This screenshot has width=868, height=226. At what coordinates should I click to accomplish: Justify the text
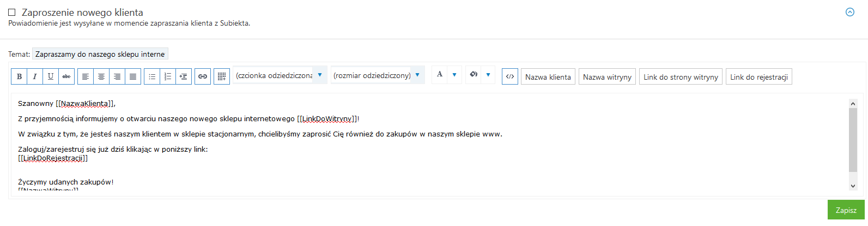(x=133, y=76)
